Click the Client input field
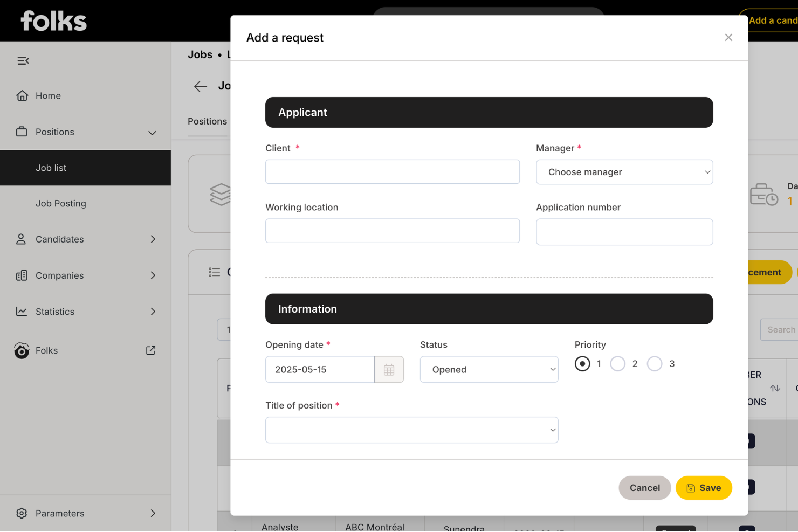Image resolution: width=798 pixels, height=532 pixels. coord(392,172)
